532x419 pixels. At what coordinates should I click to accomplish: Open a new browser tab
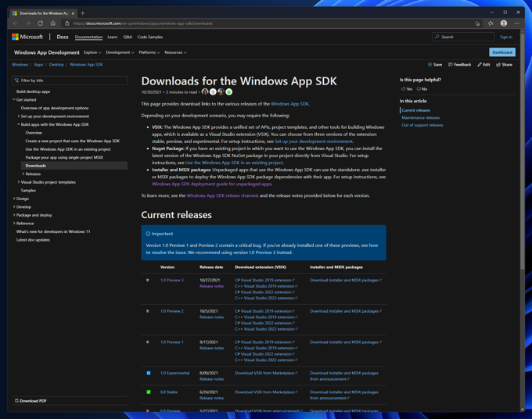[x=82, y=13]
